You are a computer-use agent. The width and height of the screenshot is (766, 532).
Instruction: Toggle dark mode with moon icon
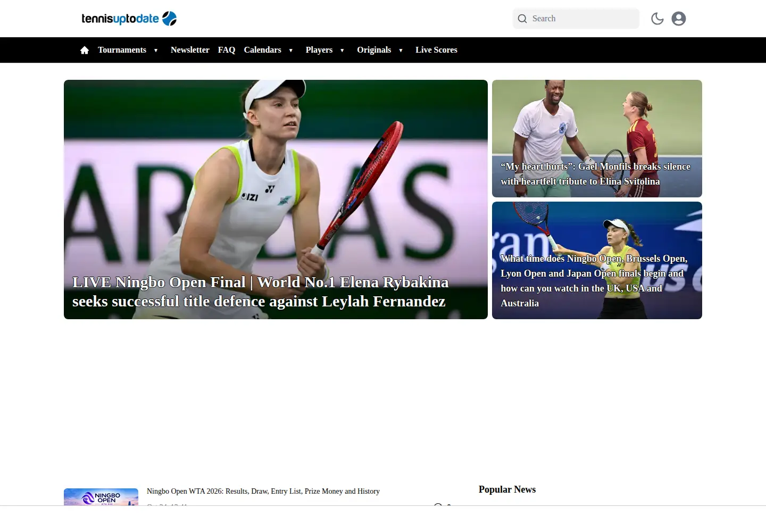point(657,19)
